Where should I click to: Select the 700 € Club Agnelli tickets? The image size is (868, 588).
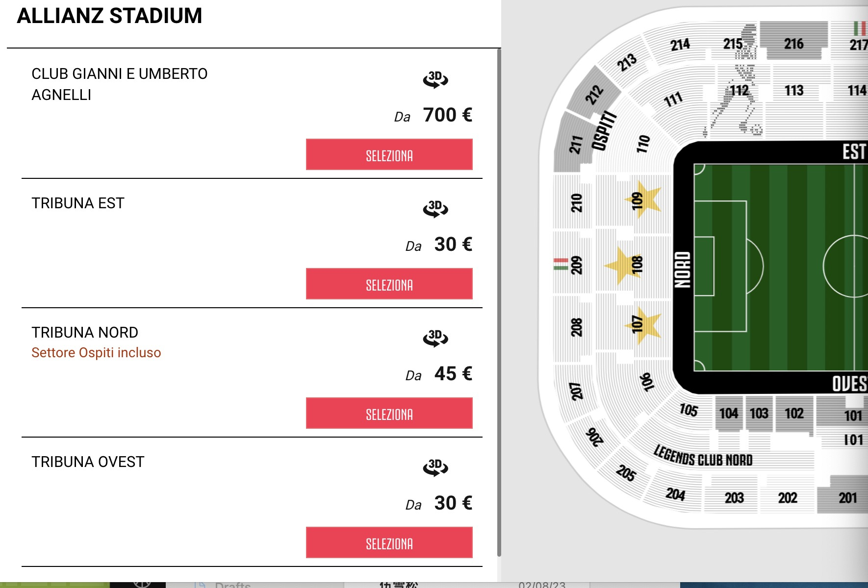coord(389,154)
